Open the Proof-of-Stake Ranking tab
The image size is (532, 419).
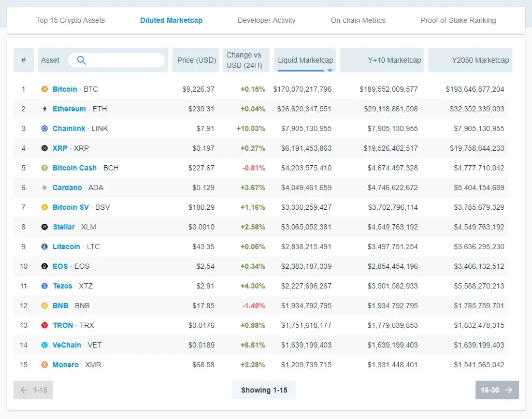458,20
